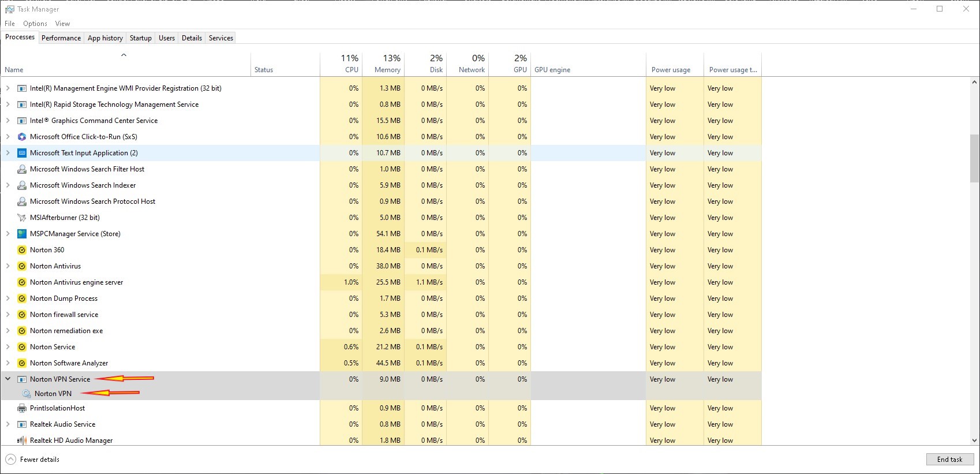This screenshot has width=980, height=474.
Task: Click the Microsoft Text Input Application icon
Action: point(22,153)
